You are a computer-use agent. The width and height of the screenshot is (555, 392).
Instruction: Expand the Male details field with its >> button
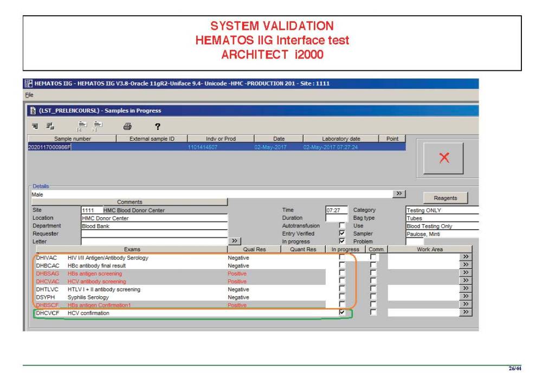tap(399, 193)
